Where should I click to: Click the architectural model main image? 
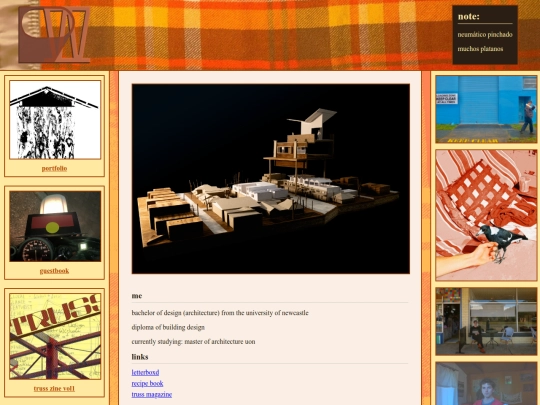pos(271,179)
